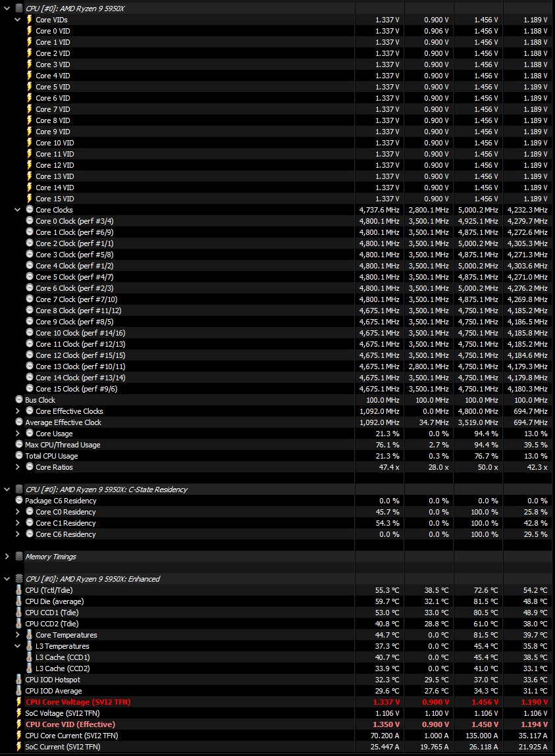Click the lightning icon next to Core 15 VID
555x756 pixels.
(x=30, y=199)
